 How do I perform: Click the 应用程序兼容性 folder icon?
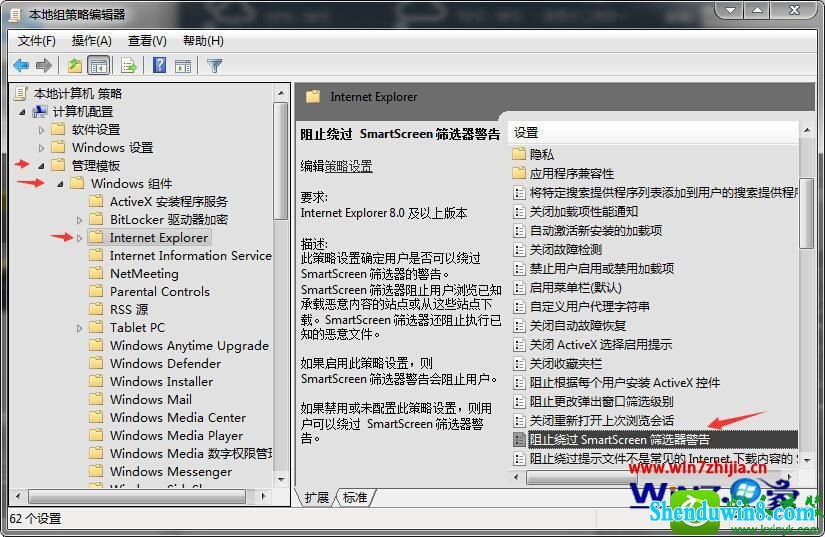pyautogui.click(x=519, y=173)
